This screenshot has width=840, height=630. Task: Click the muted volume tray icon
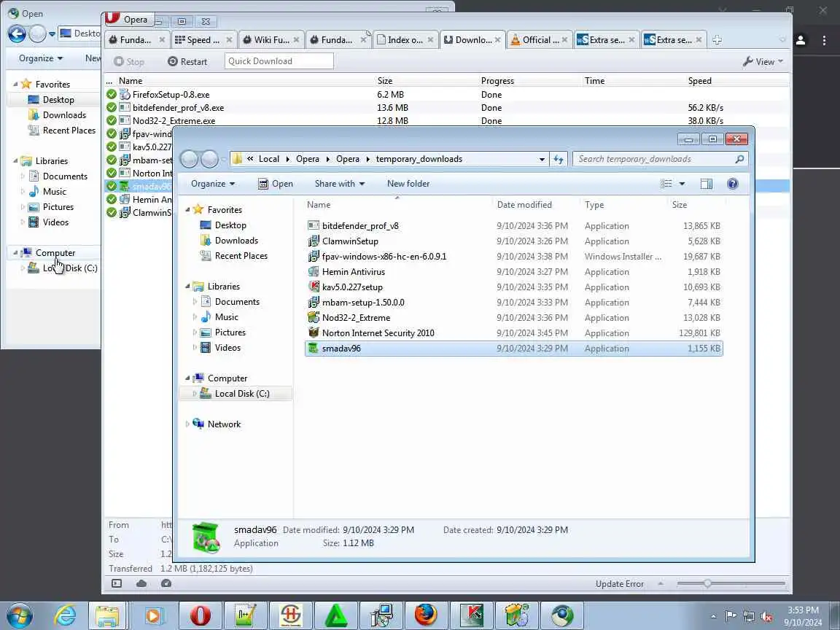click(766, 616)
